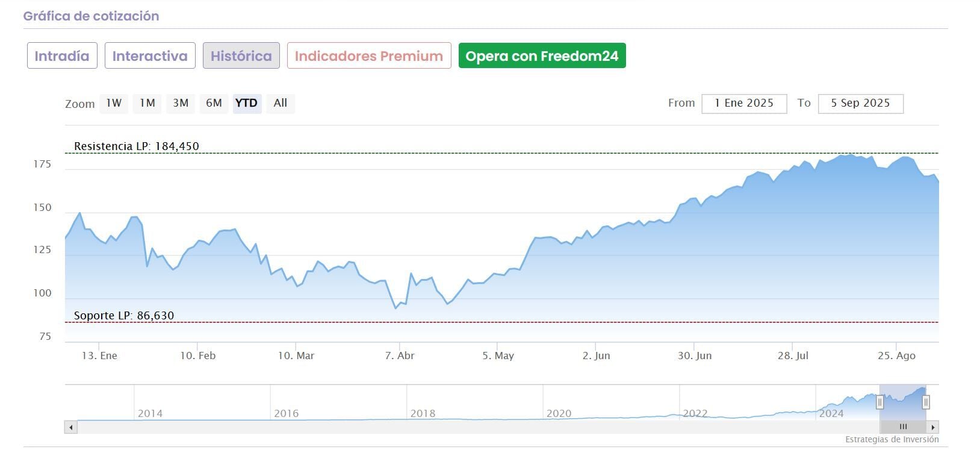Viewport: 980px width, 467px height.
Task: Click the From date field
Action: pos(744,103)
